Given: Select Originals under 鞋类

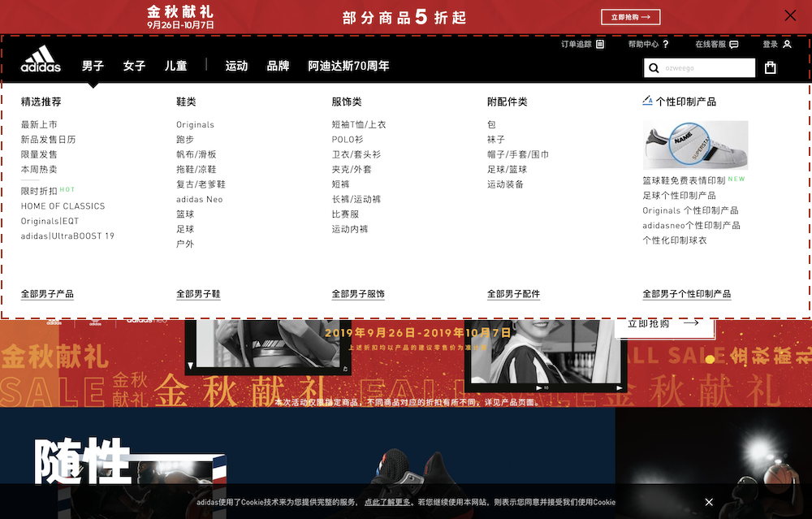Looking at the screenshot, I should point(195,124).
